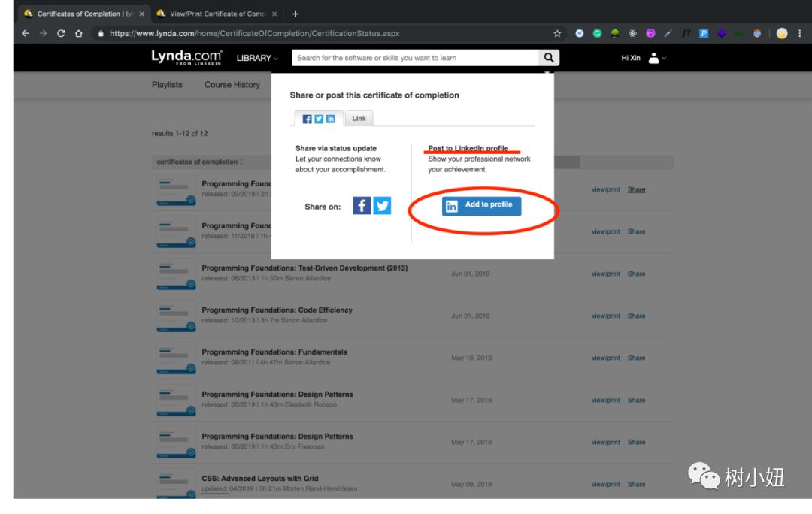Open Programming Foundations: Code Efficiency title

277,310
